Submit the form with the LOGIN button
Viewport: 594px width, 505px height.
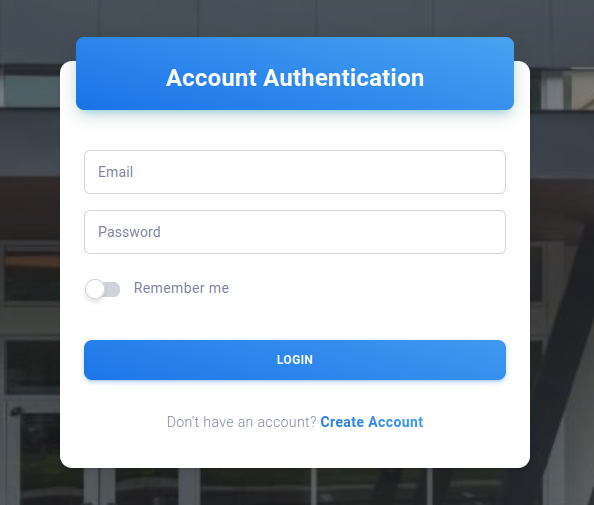point(295,360)
